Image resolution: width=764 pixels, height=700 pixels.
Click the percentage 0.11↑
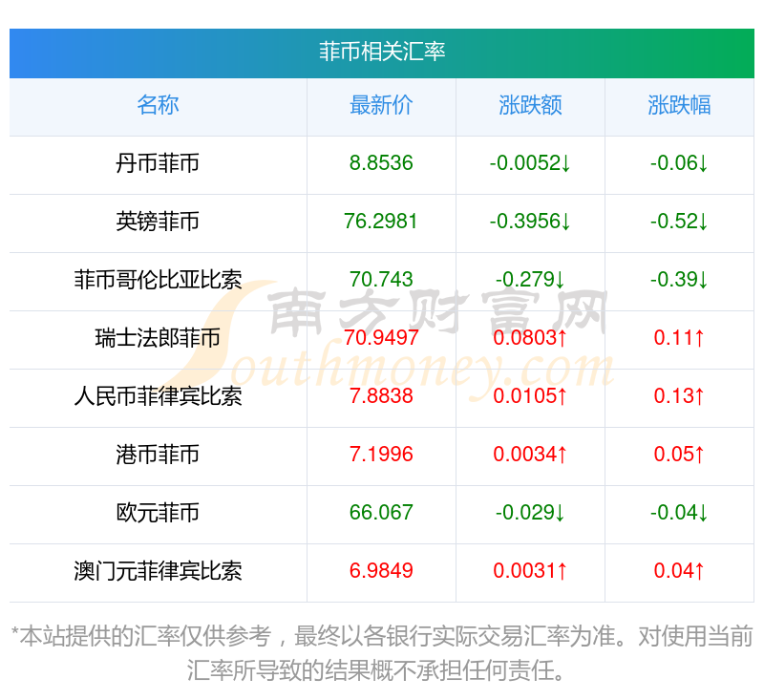(679, 338)
